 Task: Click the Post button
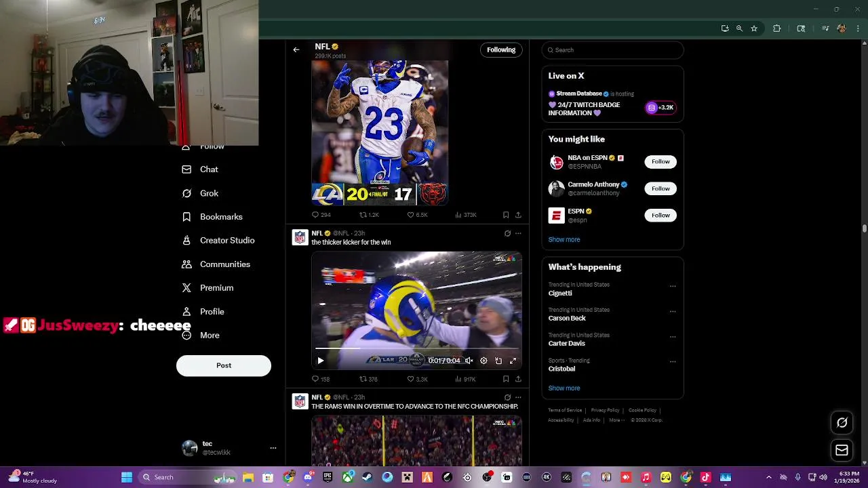[x=224, y=365]
